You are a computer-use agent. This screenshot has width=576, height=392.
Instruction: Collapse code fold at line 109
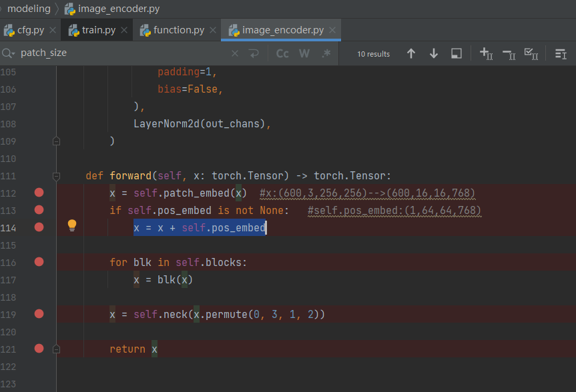(56, 141)
